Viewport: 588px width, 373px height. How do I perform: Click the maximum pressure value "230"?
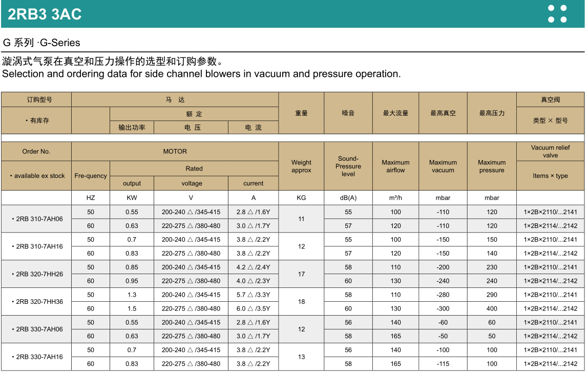point(492,267)
